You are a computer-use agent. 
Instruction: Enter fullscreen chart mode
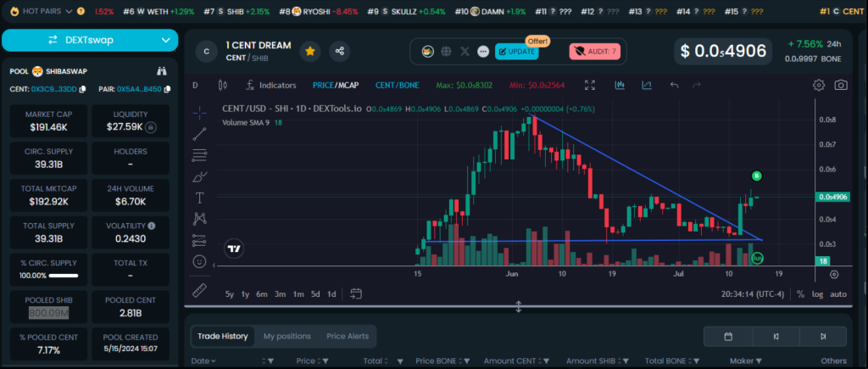[x=590, y=85]
